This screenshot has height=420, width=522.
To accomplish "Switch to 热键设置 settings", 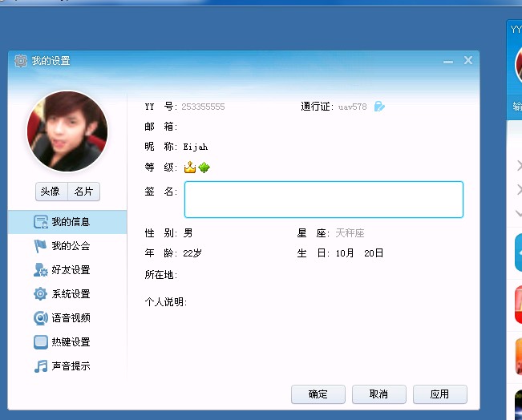I will pyautogui.click(x=67, y=342).
